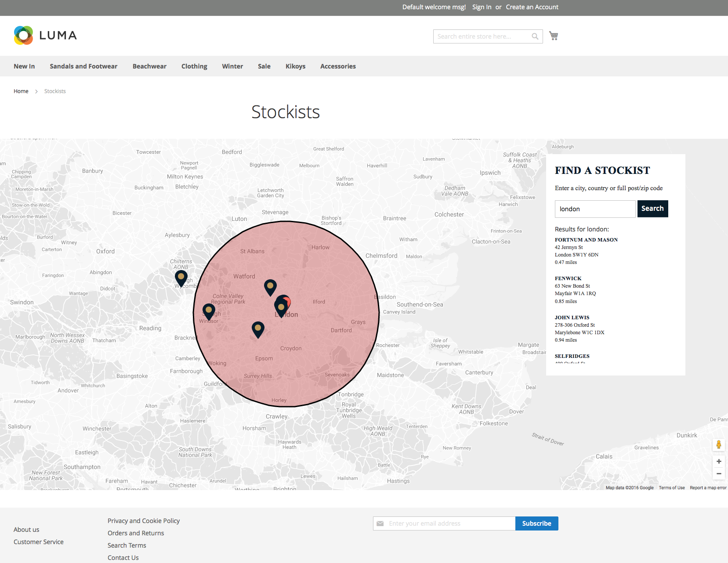
Task: Open the Sale menu
Action: 264,66
